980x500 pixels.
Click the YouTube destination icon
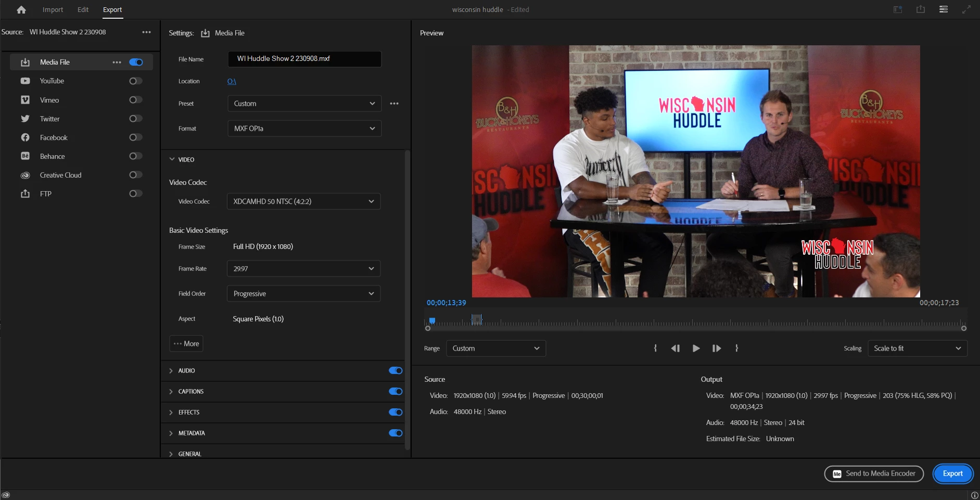pyautogui.click(x=25, y=81)
